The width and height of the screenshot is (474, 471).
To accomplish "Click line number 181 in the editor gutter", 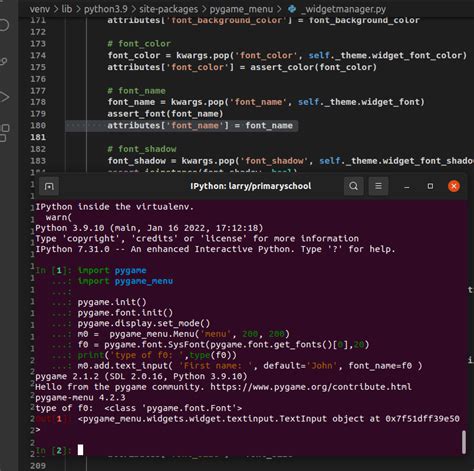I will point(38,137).
